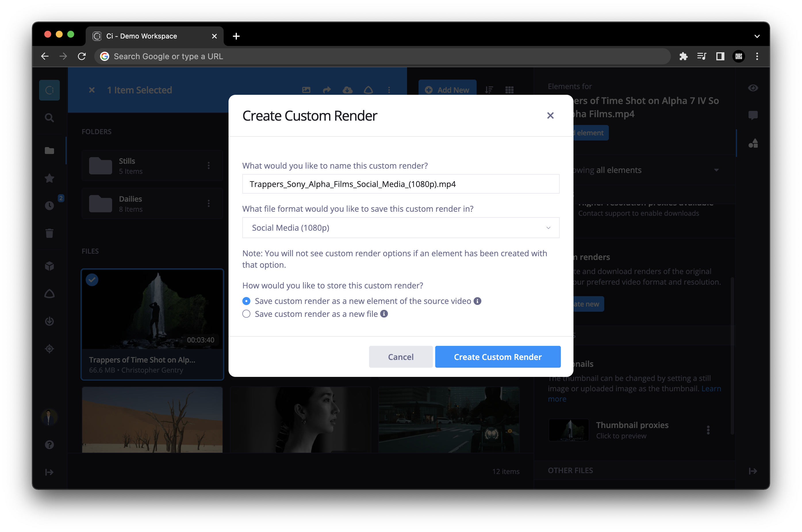The width and height of the screenshot is (802, 532).
Task: Select save as new element of source video
Action: (246, 301)
